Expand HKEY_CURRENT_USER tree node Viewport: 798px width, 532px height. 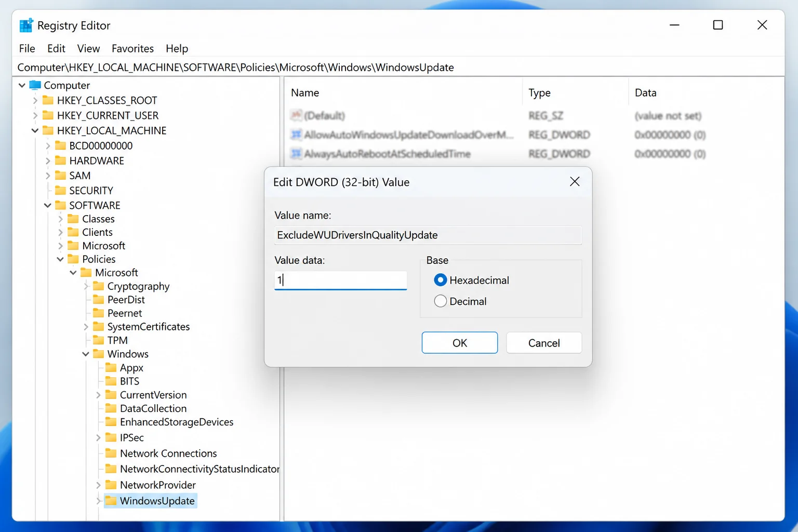coord(35,115)
